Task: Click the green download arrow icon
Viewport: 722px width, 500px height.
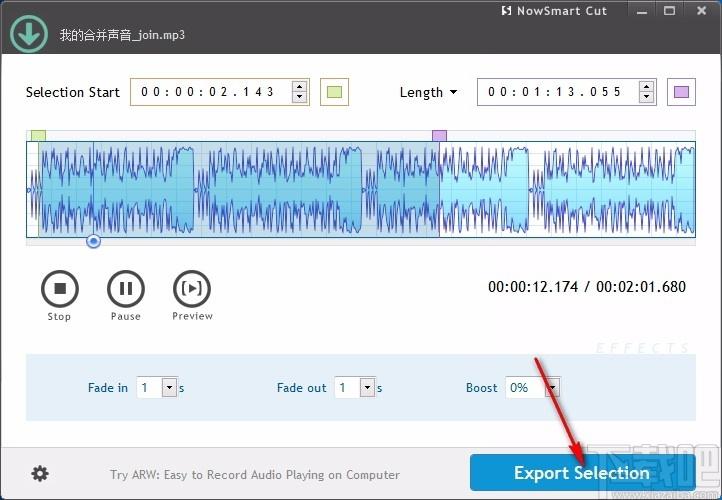Action: [29, 34]
